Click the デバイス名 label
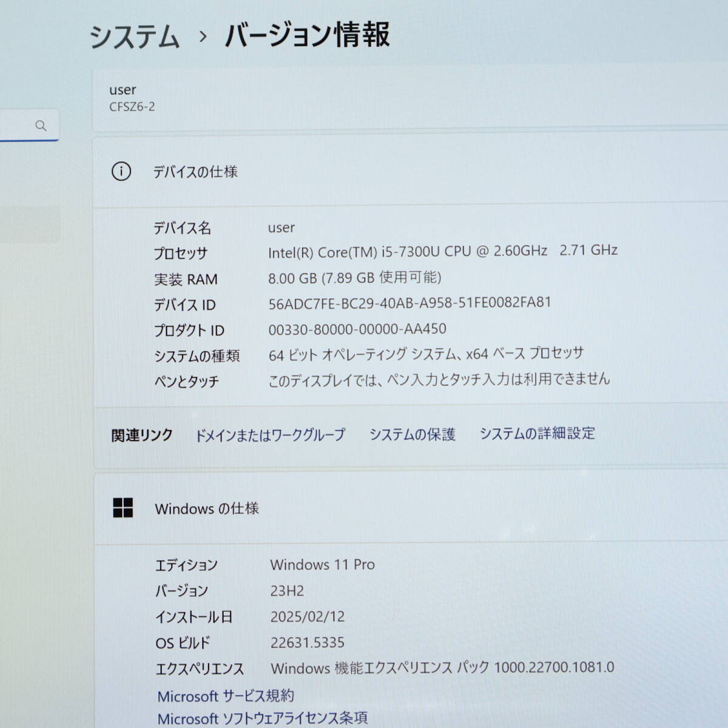 point(182,228)
